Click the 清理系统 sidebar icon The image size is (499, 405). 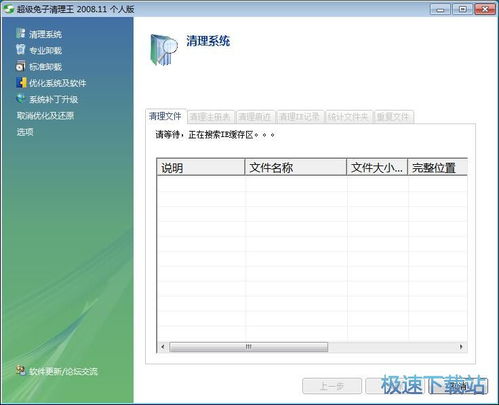click(21, 33)
